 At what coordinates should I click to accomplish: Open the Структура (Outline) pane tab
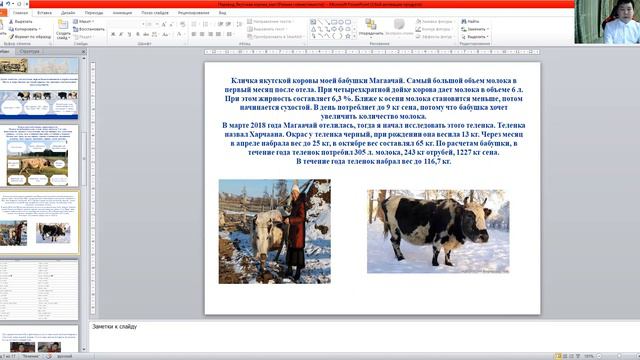coord(30,51)
